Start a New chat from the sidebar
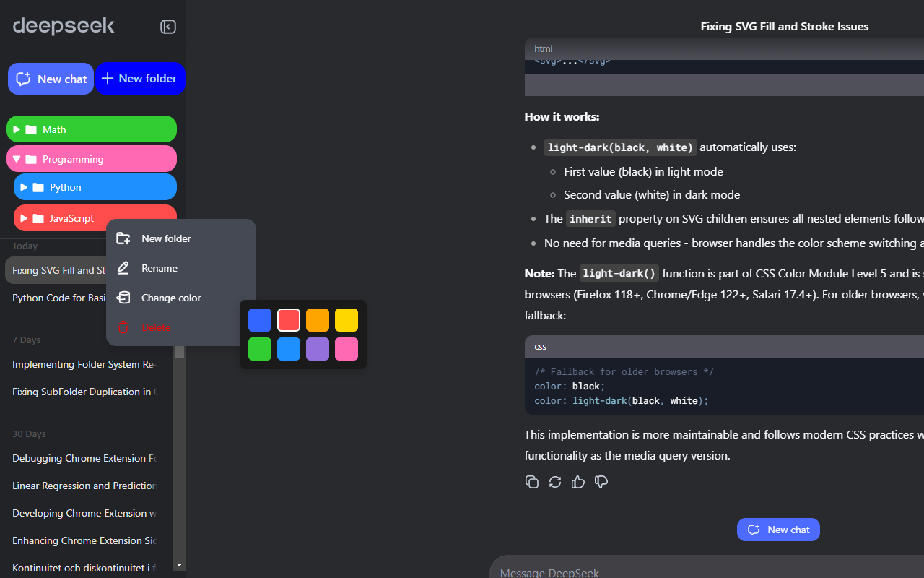924x578 pixels. coord(51,79)
